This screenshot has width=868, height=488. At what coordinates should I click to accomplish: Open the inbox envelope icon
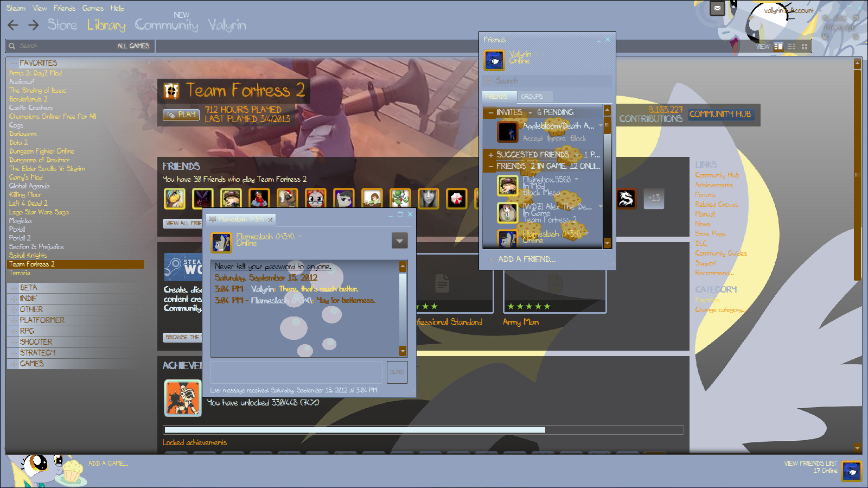[717, 8]
